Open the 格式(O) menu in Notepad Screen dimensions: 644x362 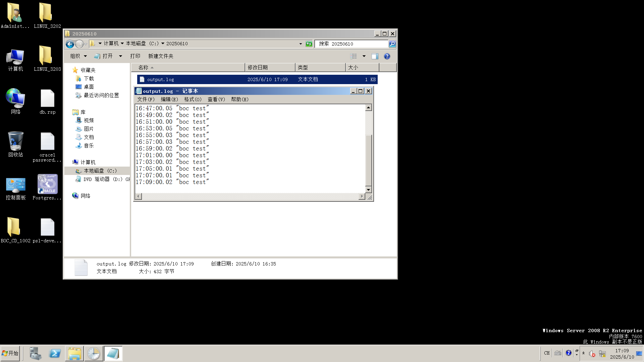[193, 100]
